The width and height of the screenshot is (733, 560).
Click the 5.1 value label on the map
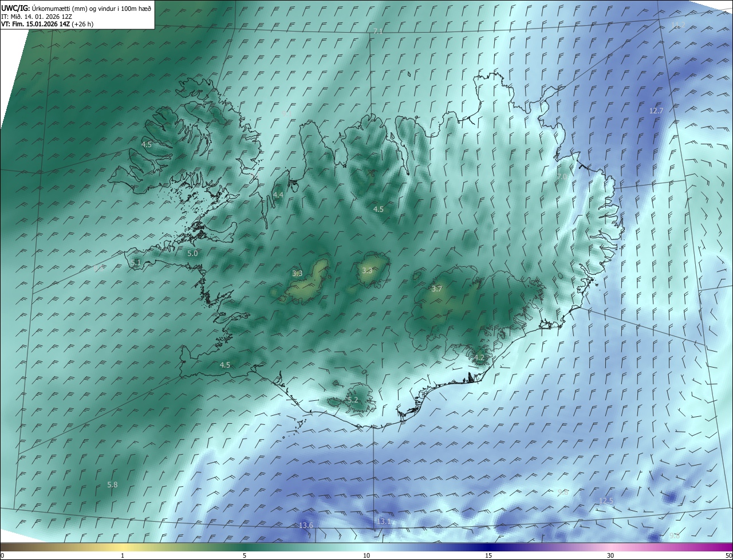[x=136, y=262]
